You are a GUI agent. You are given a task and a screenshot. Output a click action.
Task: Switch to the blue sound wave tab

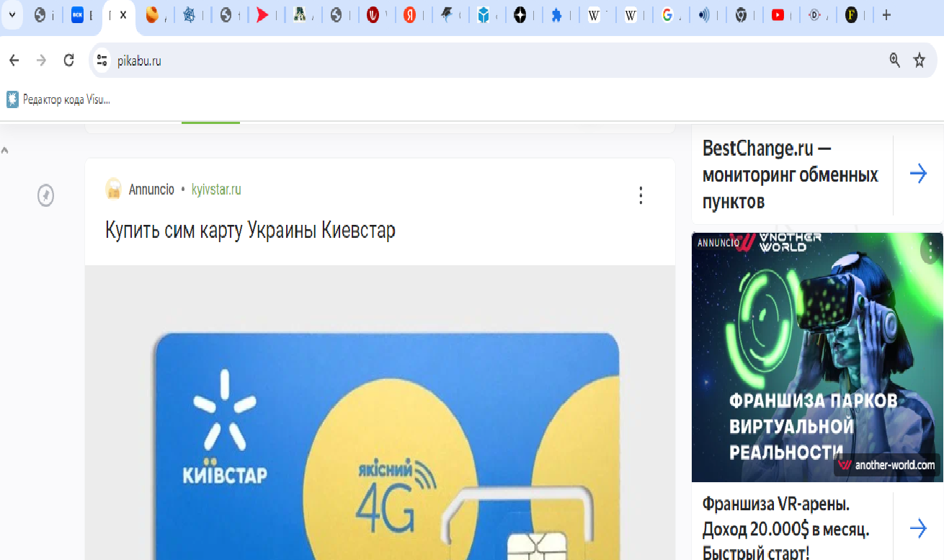(x=704, y=15)
